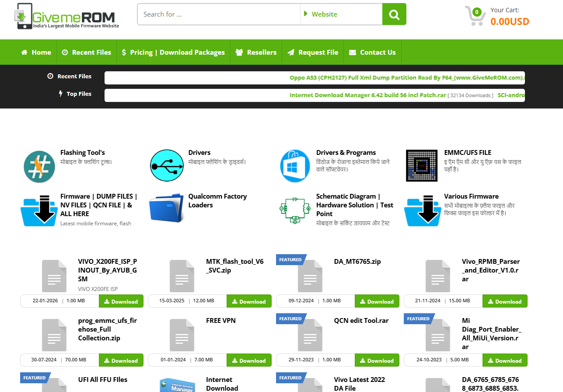Click the QCN edit Tool.rar file icon
Screen dimensions: 563x392
coord(310,335)
